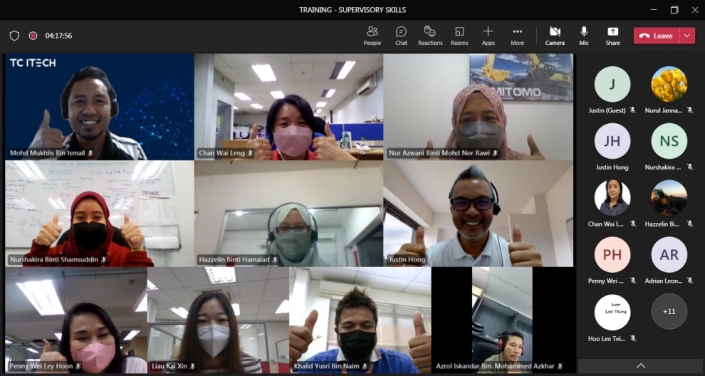Image resolution: width=705 pixels, height=376 pixels.
Task: Leave the meeting
Action: (656, 36)
